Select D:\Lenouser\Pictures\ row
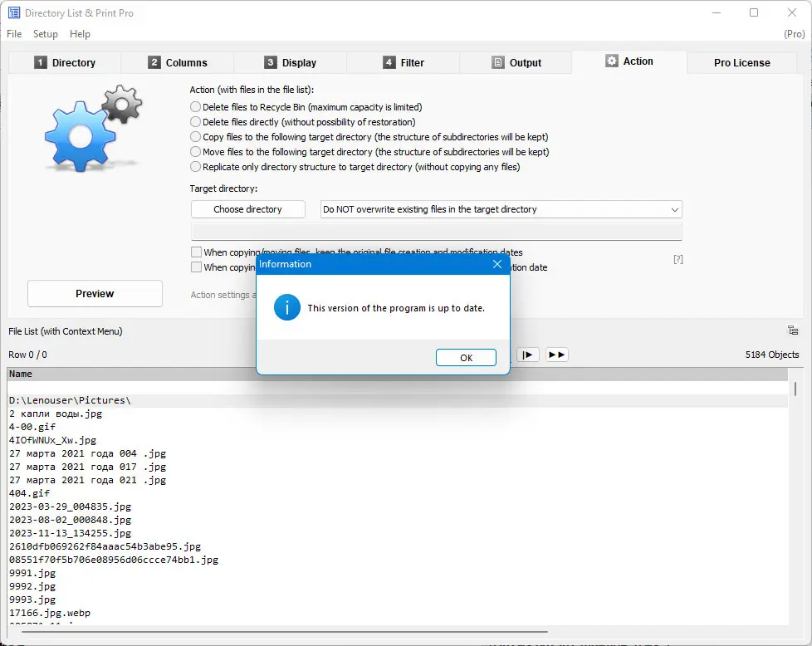The height and width of the screenshot is (646, 812). (398, 400)
